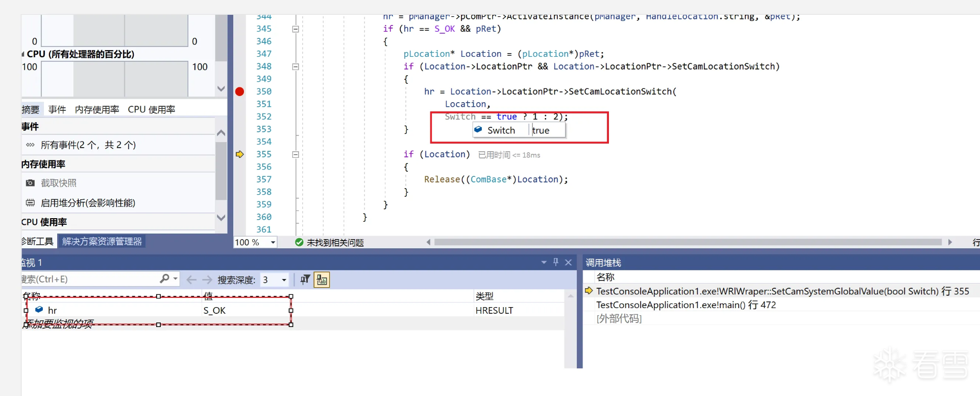The height and width of the screenshot is (396, 980).
Task: Click the 已用时间 <= 18ms perf tip
Action: click(x=509, y=155)
